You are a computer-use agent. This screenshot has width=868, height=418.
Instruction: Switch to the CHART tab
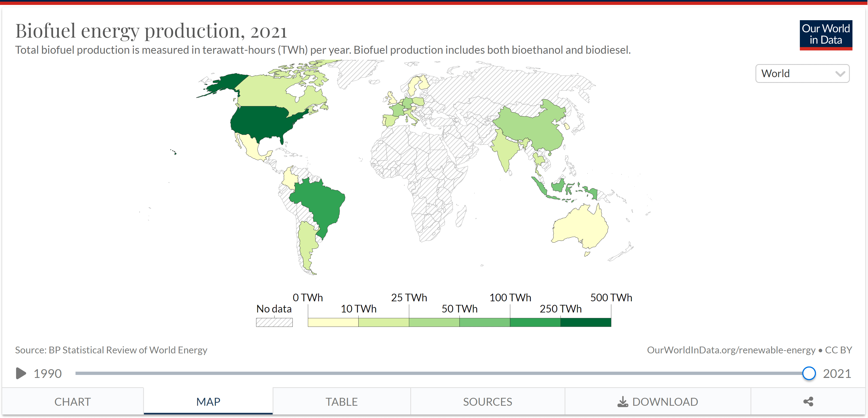point(73,401)
